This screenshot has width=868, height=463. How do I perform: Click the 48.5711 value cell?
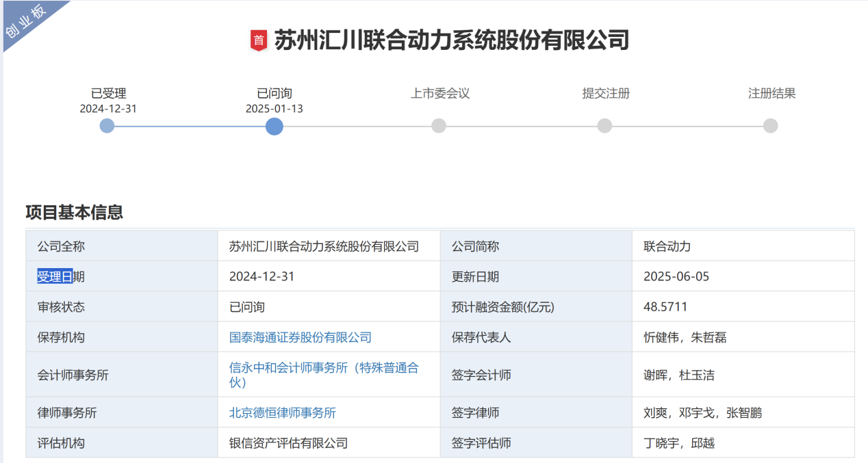(743, 306)
